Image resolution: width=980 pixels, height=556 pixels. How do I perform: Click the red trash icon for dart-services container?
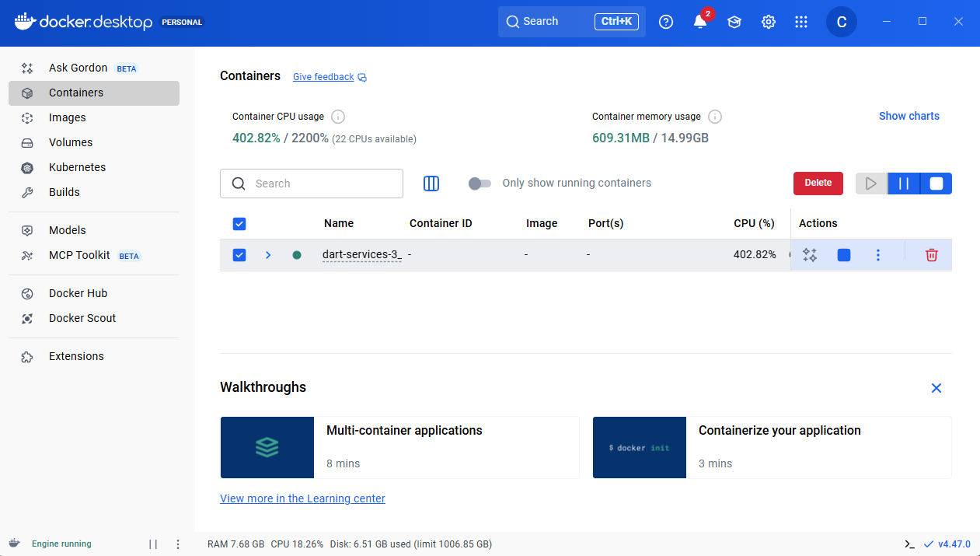click(932, 255)
